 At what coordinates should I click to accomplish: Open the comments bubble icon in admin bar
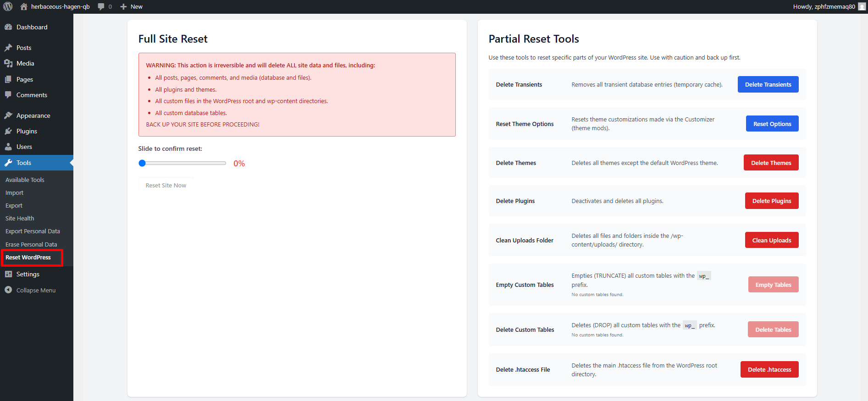[x=101, y=6]
